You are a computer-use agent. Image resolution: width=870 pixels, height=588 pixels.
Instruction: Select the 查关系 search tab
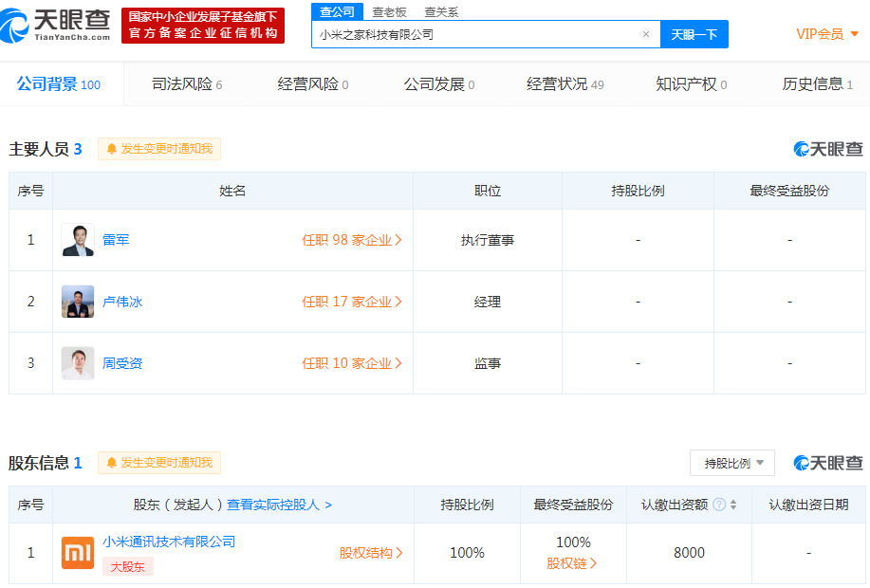pyautogui.click(x=442, y=11)
